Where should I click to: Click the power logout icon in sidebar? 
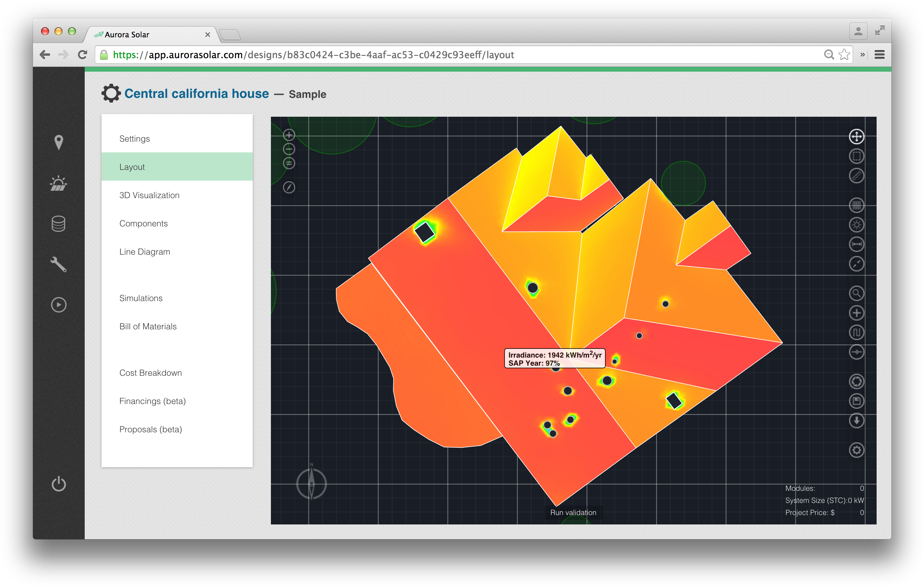[58, 484]
